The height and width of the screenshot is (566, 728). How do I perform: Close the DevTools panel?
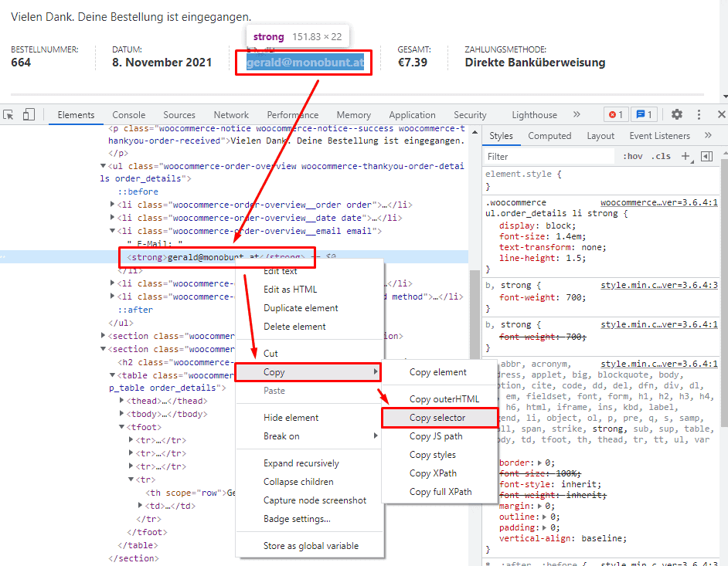(x=721, y=114)
